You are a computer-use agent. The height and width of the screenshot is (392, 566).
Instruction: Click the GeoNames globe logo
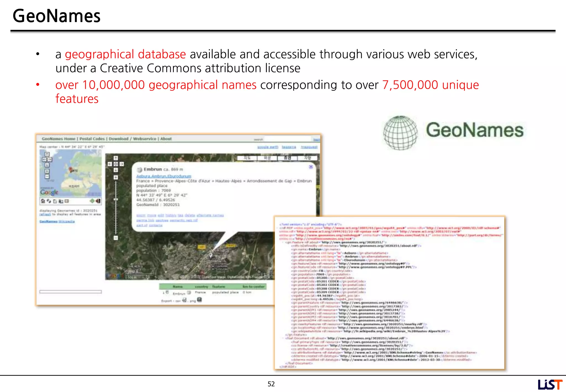pos(400,132)
